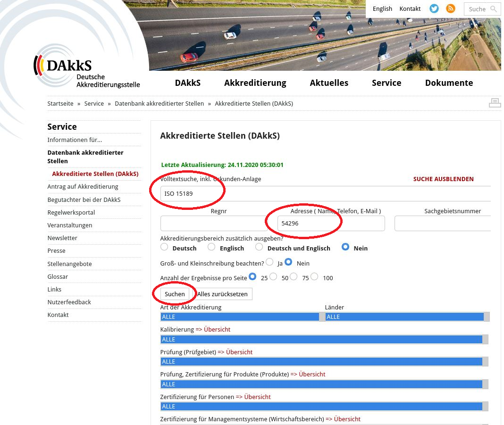Screen dimensions: 504x425
Task: Choose 100 results per page
Action: [x=314, y=277]
